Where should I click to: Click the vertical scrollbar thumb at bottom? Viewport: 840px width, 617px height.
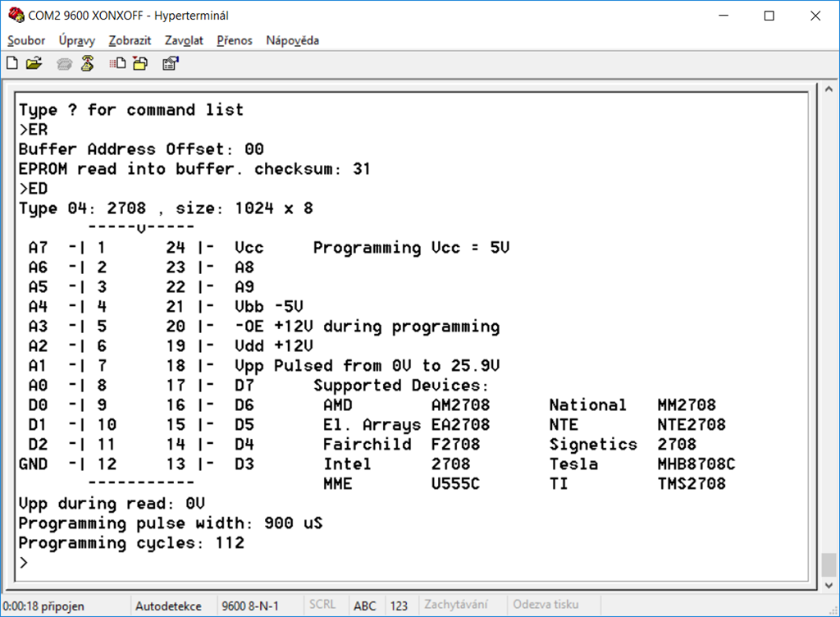(829, 564)
